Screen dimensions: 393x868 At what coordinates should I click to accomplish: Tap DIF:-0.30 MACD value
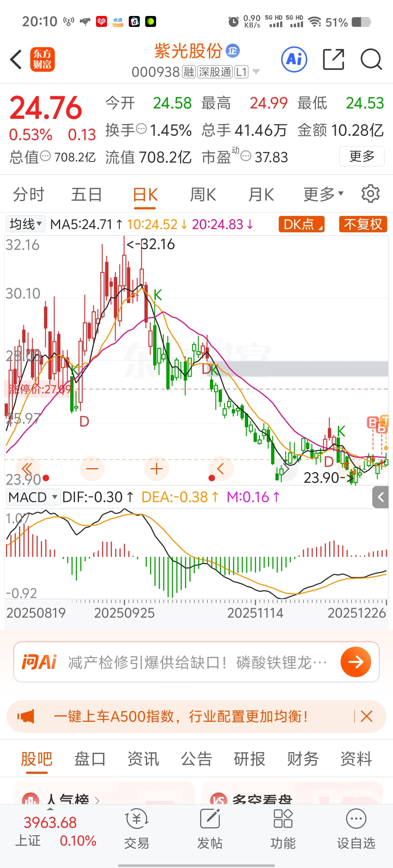(x=98, y=497)
